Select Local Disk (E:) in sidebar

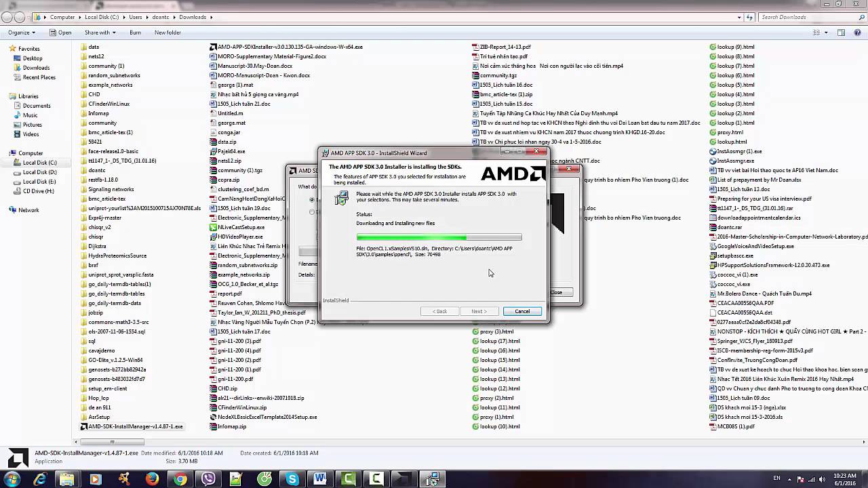click(39, 182)
